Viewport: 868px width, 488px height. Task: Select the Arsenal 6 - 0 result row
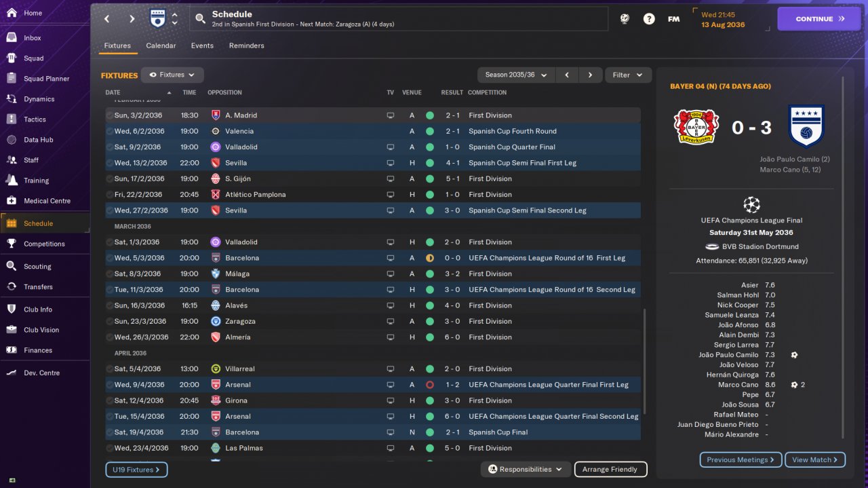click(x=373, y=416)
